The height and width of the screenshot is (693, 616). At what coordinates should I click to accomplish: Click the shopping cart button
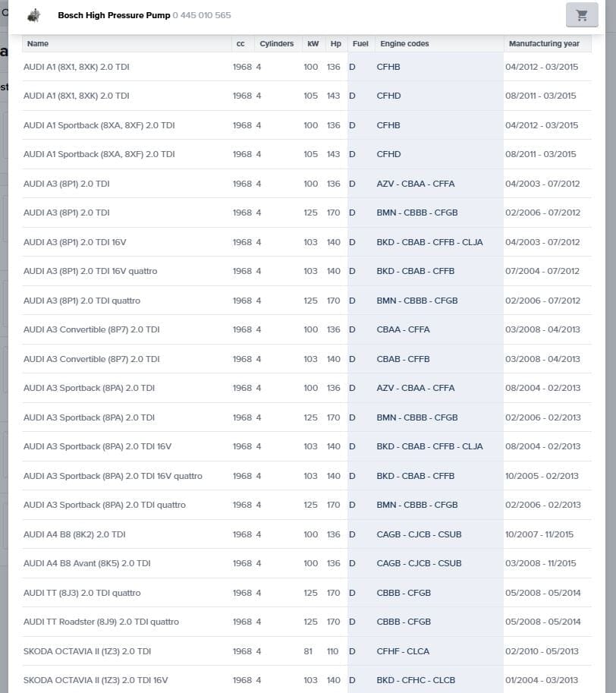(582, 15)
